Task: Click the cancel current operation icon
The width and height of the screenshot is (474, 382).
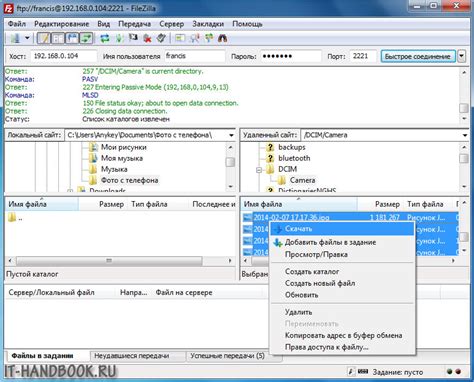Action: 133,38
